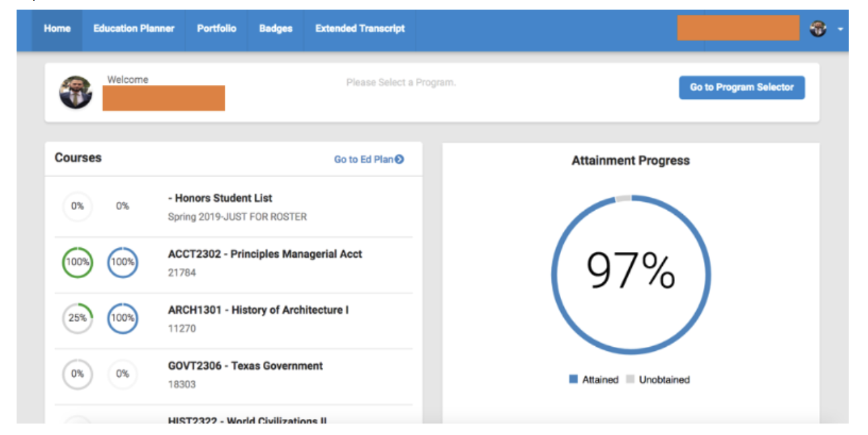Open the Extended Transcript tab
The height and width of the screenshot is (435, 868).
point(360,29)
